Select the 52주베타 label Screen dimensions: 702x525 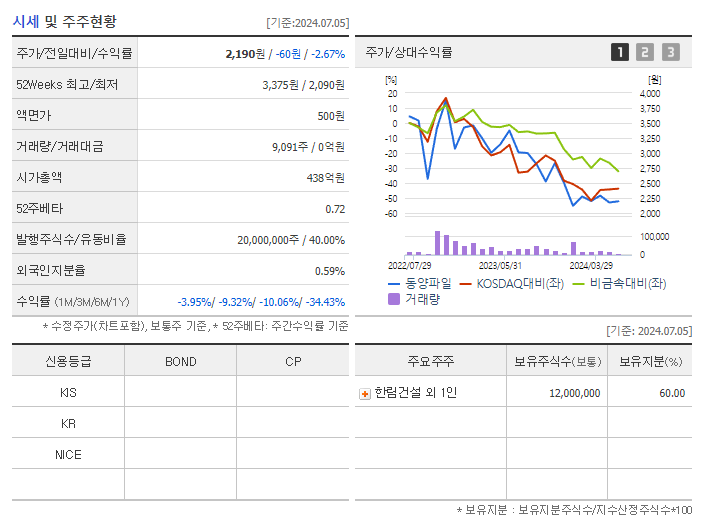(39, 209)
